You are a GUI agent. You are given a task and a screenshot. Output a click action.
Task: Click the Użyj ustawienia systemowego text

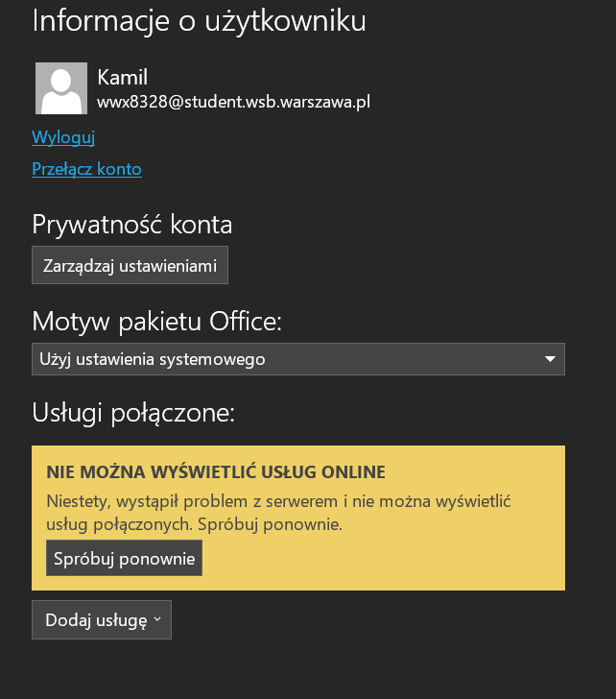[153, 359]
